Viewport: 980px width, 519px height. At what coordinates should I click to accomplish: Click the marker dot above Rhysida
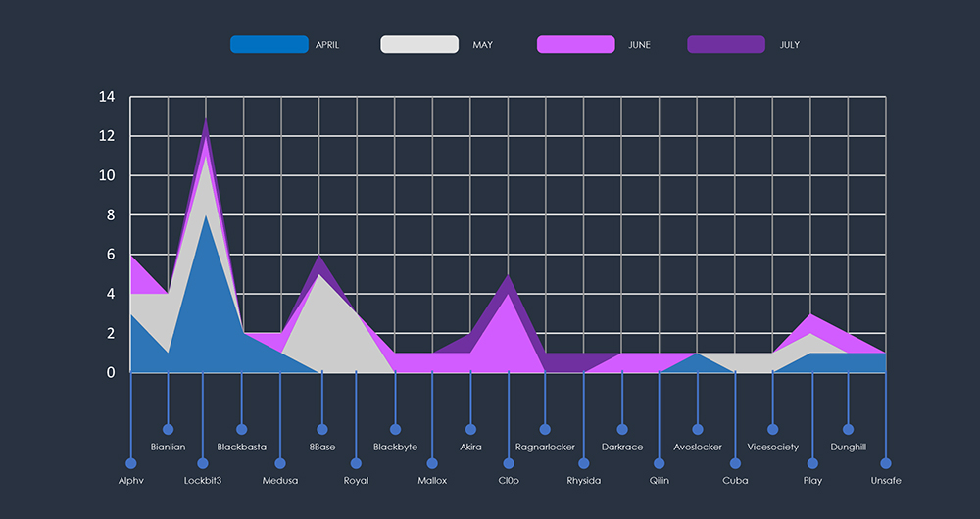point(584,463)
